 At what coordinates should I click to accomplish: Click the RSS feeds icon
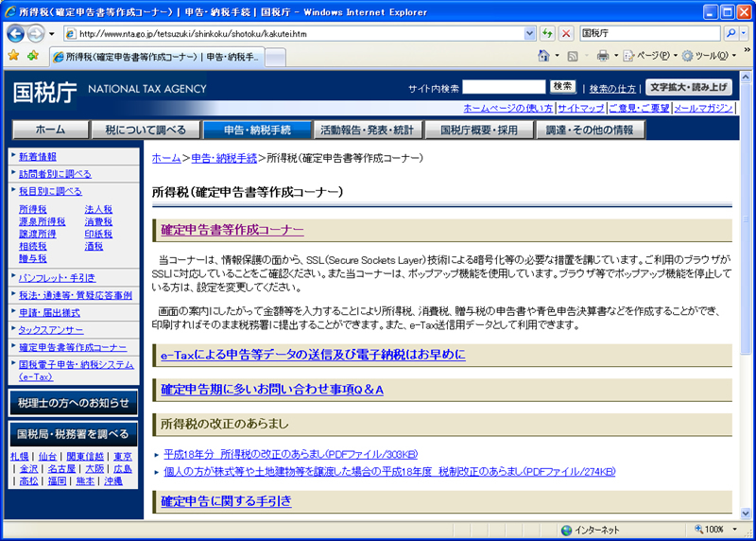tap(573, 56)
